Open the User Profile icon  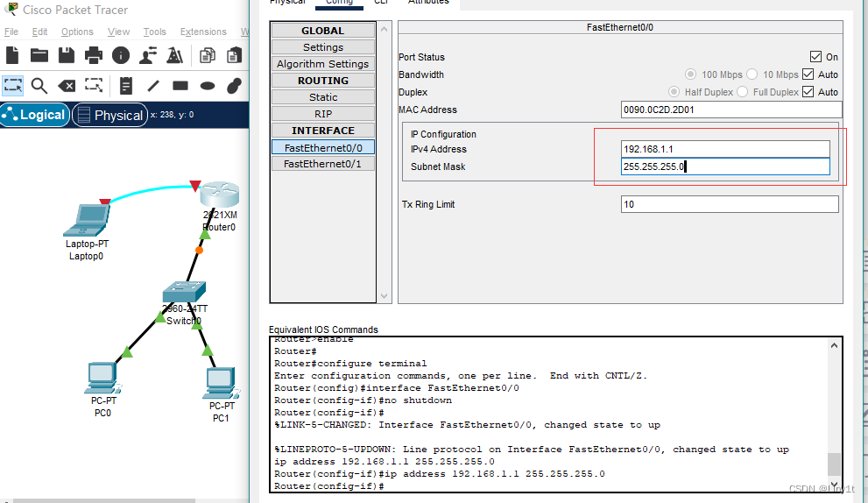(x=148, y=55)
